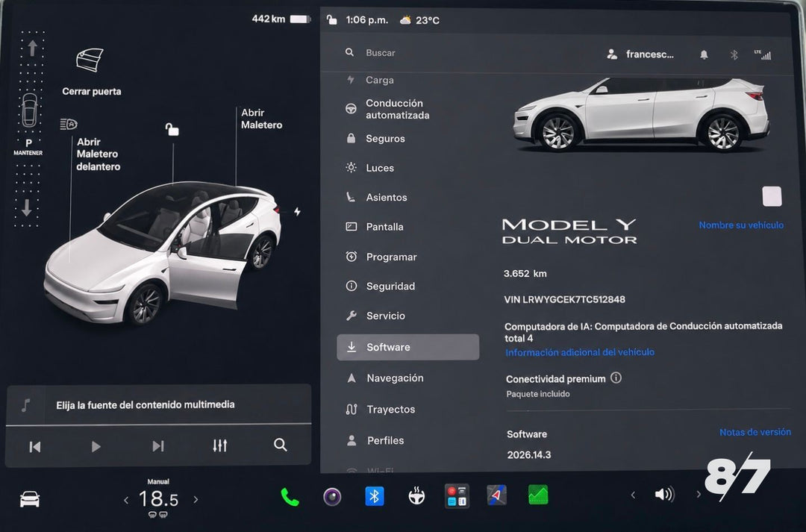Tap the lock icon in the status bar
806x532 pixels.
(x=332, y=20)
